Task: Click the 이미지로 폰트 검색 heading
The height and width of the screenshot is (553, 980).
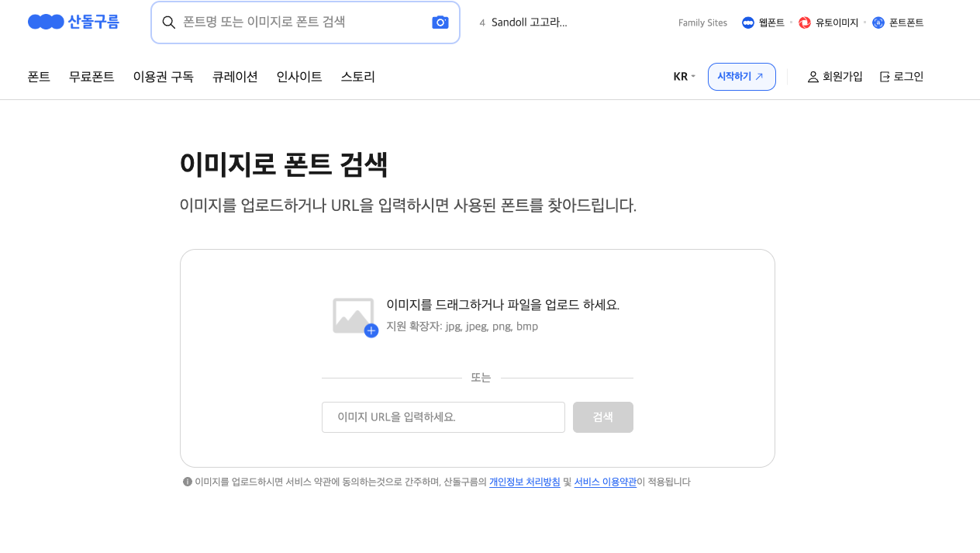Action: point(284,164)
